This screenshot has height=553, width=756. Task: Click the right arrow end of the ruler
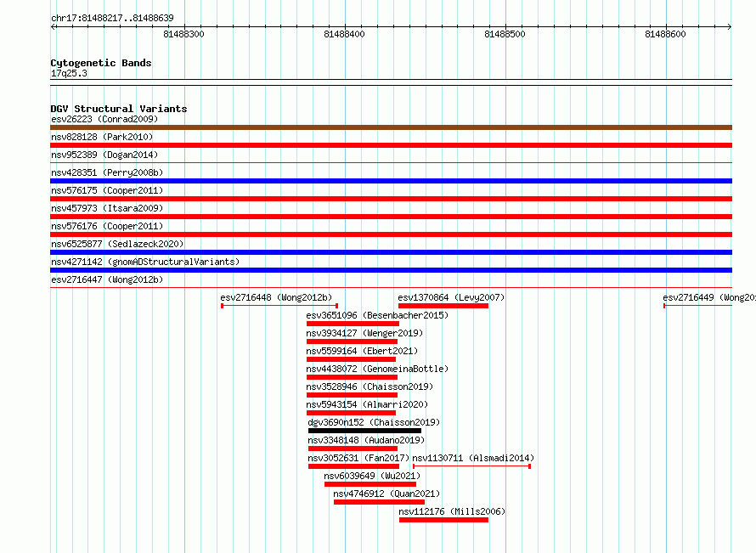tap(730, 27)
